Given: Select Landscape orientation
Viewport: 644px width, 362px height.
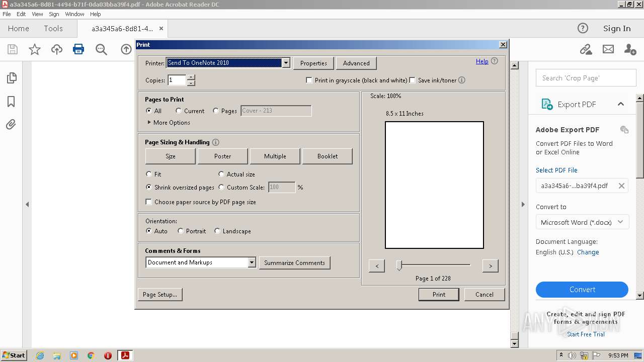Looking at the screenshot, I should (217, 231).
